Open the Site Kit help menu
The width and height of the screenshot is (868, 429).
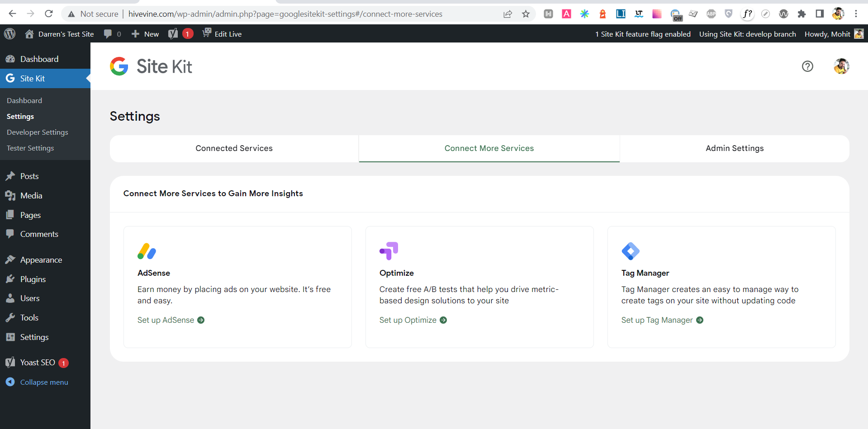[808, 66]
